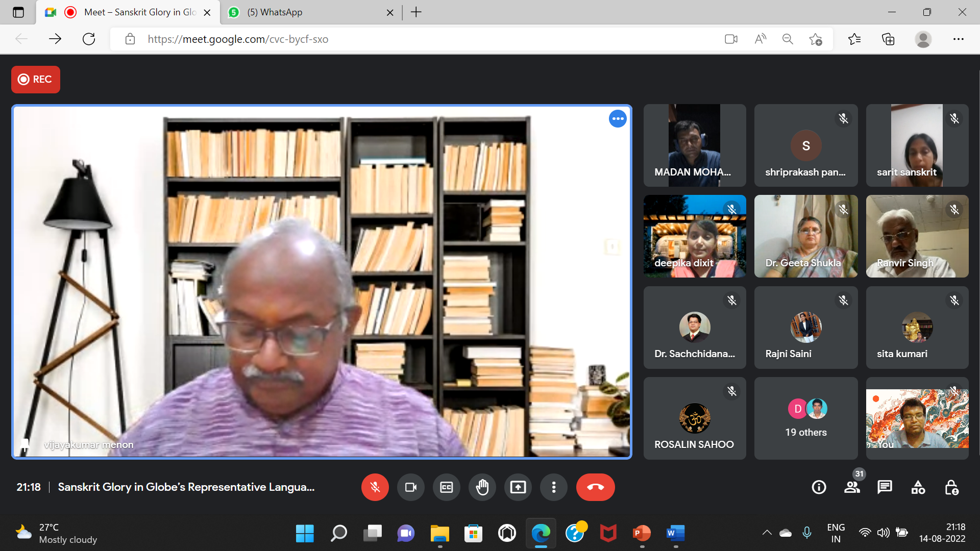Click the Present now screen-share icon
980x551 pixels.
click(518, 487)
